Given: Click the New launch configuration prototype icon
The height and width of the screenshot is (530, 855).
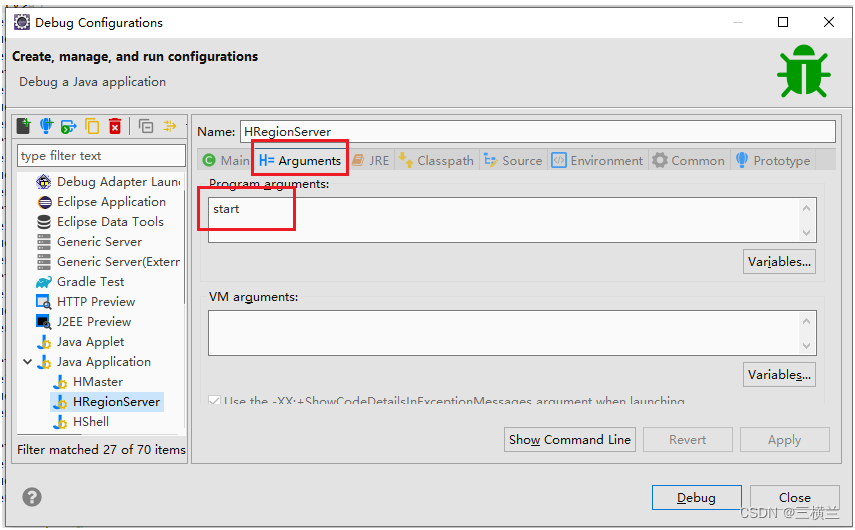Looking at the screenshot, I should pyautogui.click(x=46, y=126).
